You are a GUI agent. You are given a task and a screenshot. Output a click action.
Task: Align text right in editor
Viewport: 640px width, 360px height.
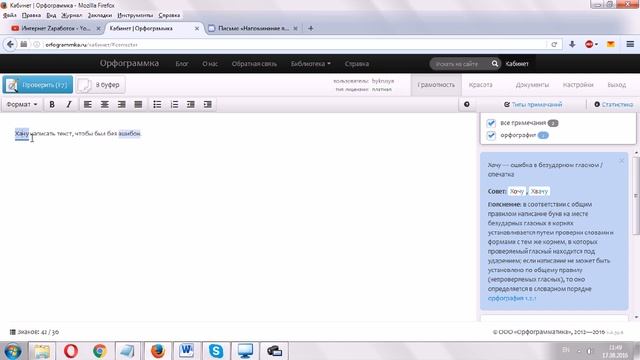[121, 104]
